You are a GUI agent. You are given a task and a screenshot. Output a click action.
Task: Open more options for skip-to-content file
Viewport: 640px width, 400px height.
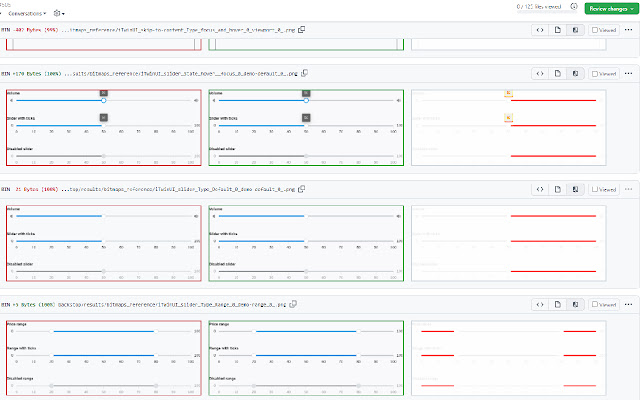pos(629,30)
